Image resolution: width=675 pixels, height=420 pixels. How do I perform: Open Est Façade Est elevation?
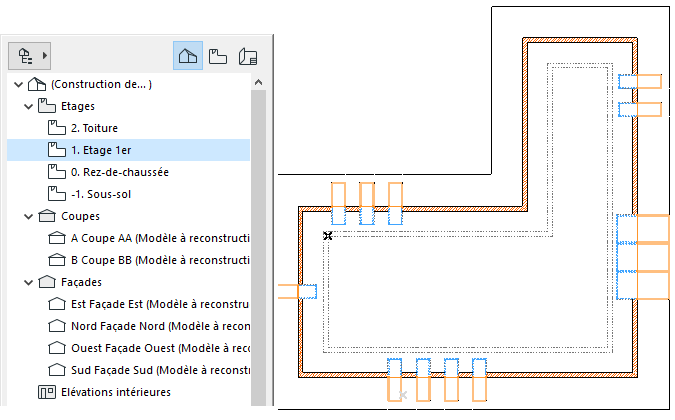[x=160, y=304]
